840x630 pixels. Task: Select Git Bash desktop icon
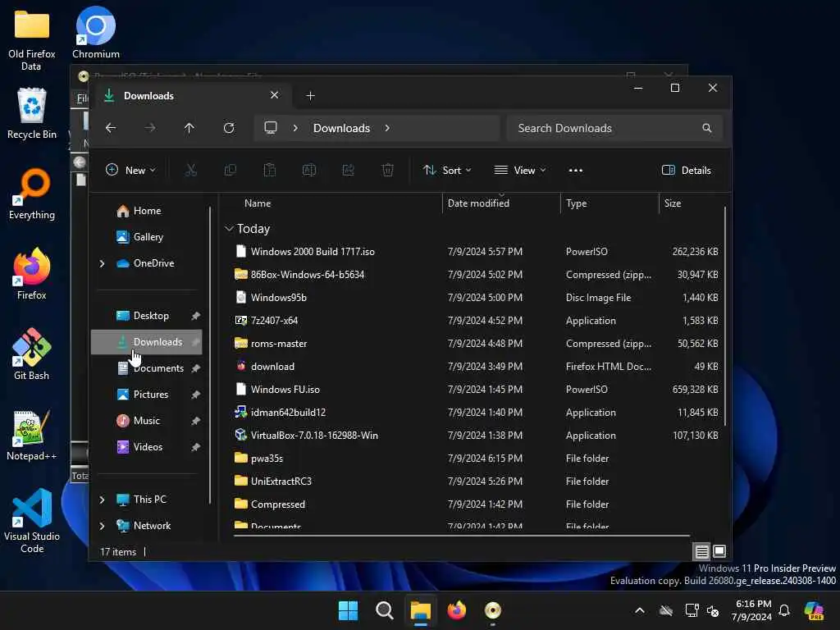32,354
